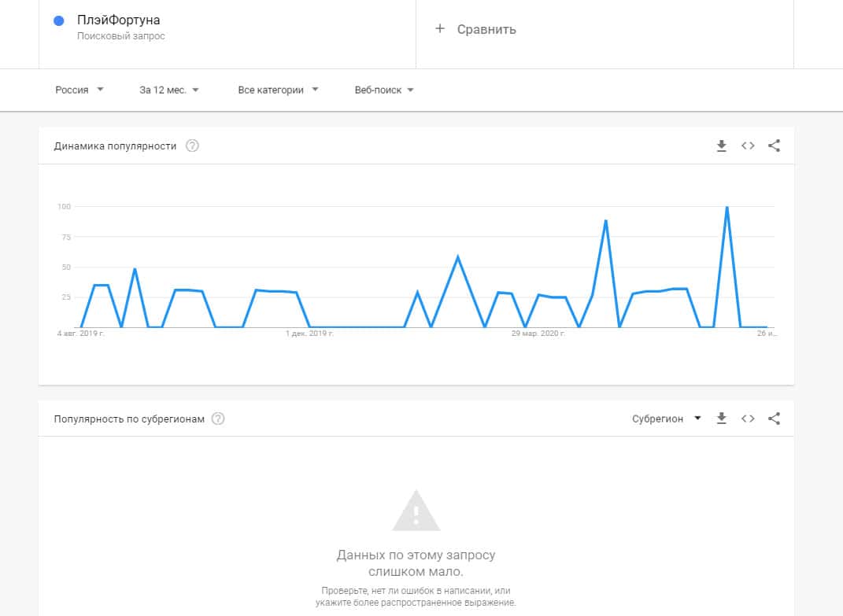Open help for Динамика популярности
The image size is (843, 616).
click(x=192, y=146)
